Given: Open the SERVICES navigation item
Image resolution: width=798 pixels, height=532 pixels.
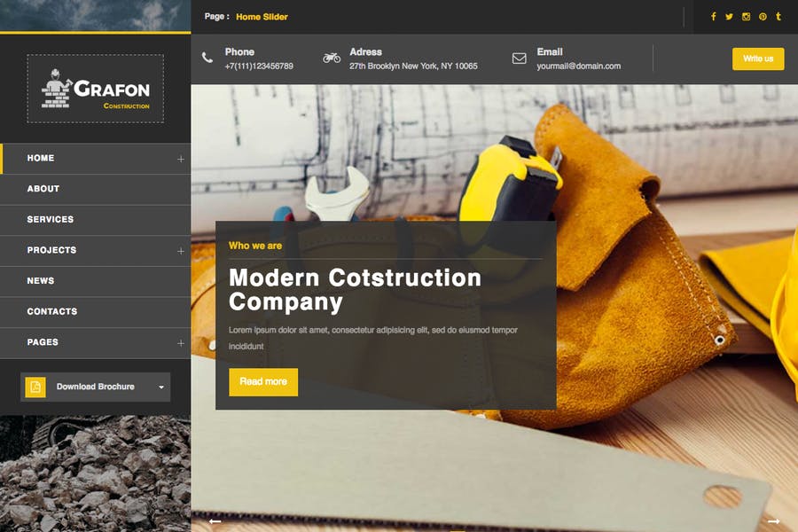Looking at the screenshot, I should pos(51,219).
